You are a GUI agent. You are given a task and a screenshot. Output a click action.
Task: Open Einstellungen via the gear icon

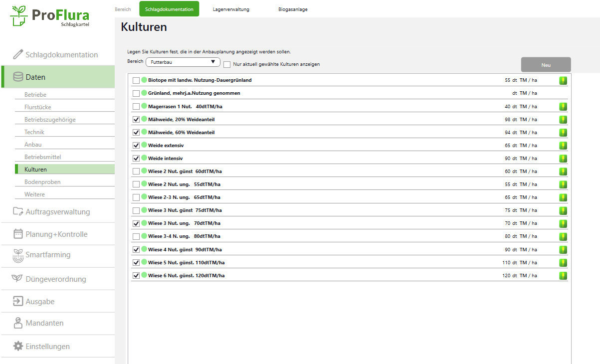[x=18, y=346]
